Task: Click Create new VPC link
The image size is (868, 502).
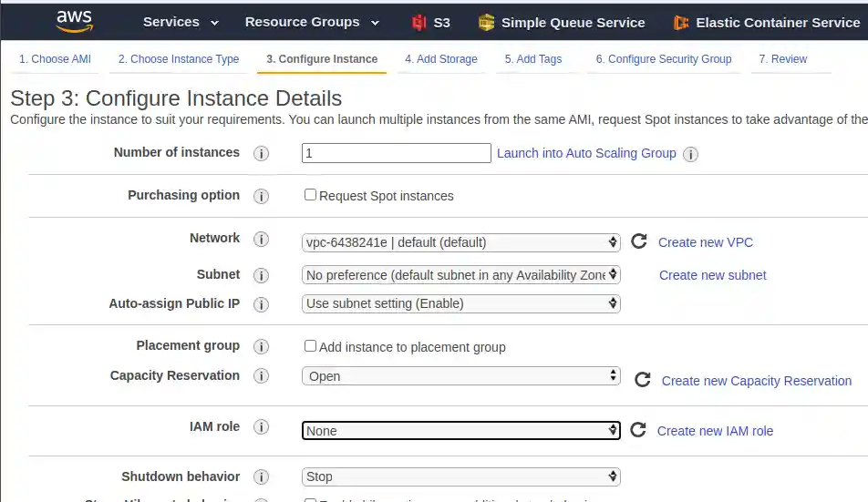Action: click(x=706, y=242)
